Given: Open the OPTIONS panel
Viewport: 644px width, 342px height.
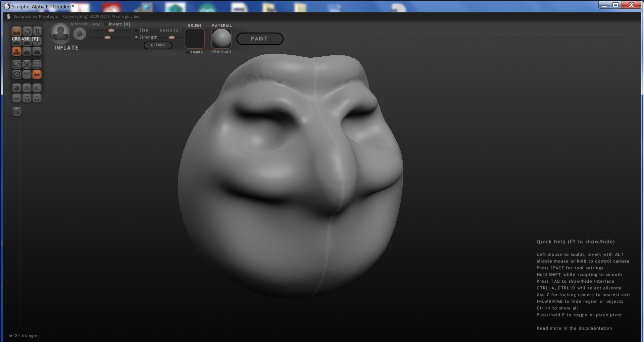Looking at the screenshot, I should click(x=158, y=45).
